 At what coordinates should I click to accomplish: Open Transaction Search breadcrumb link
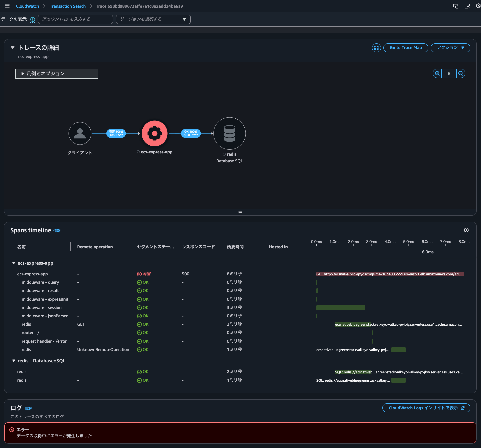(x=68, y=6)
